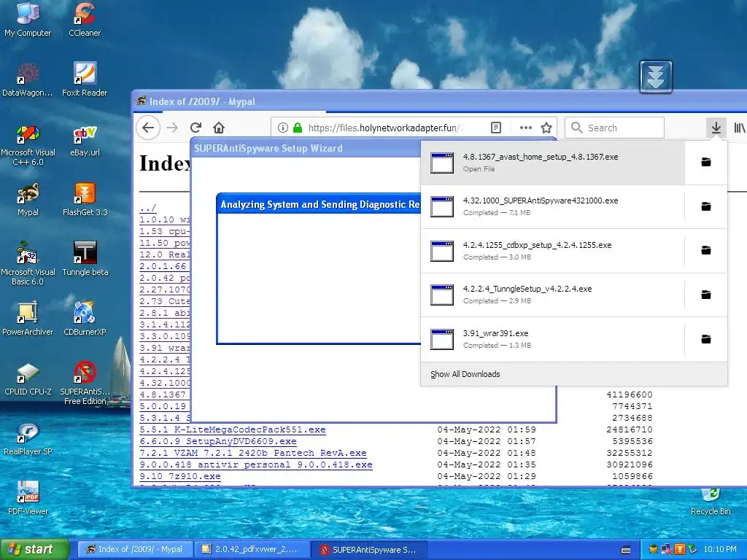Open 9.10 7z910.exe link
The width and height of the screenshot is (747, 560).
pos(180,476)
